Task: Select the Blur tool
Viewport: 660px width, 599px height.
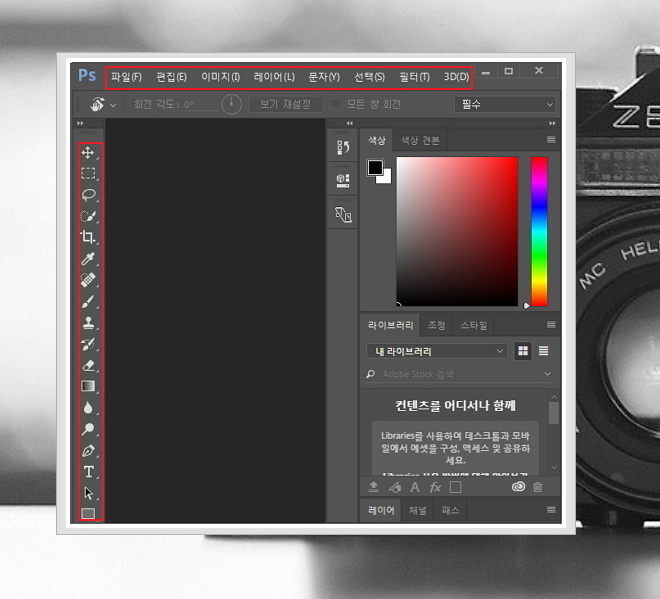Action: (x=88, y=407)
